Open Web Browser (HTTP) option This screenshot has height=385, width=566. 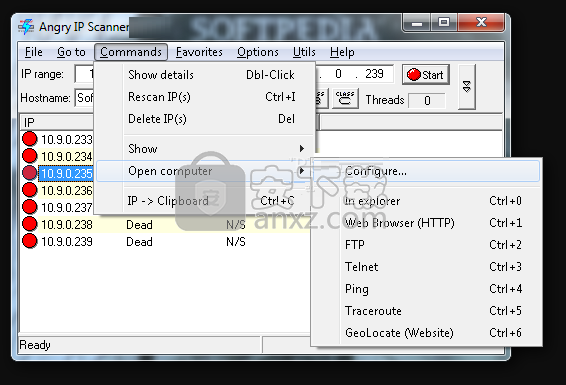click(x=426, y=223)
